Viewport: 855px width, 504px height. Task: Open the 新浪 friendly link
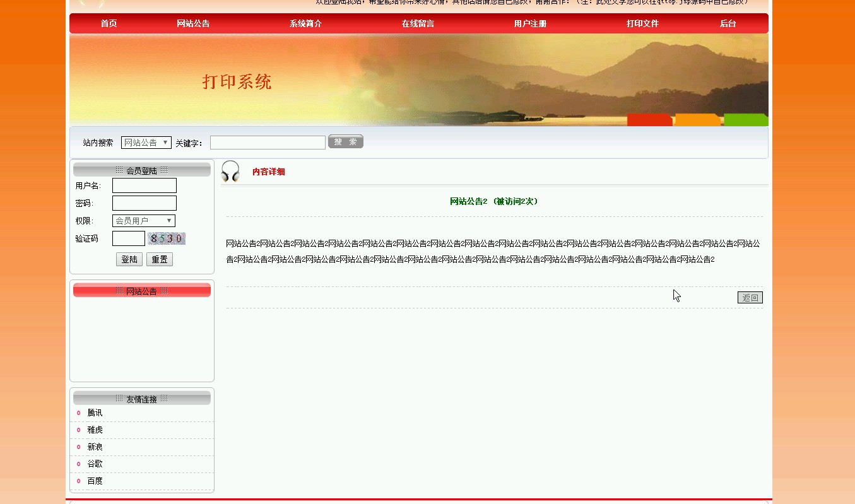(95, 447)
